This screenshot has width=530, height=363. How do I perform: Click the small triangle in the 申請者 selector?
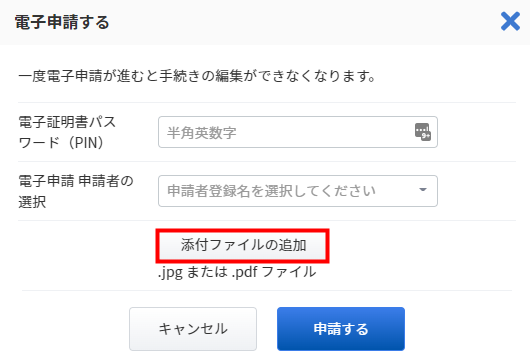point(423,190)
